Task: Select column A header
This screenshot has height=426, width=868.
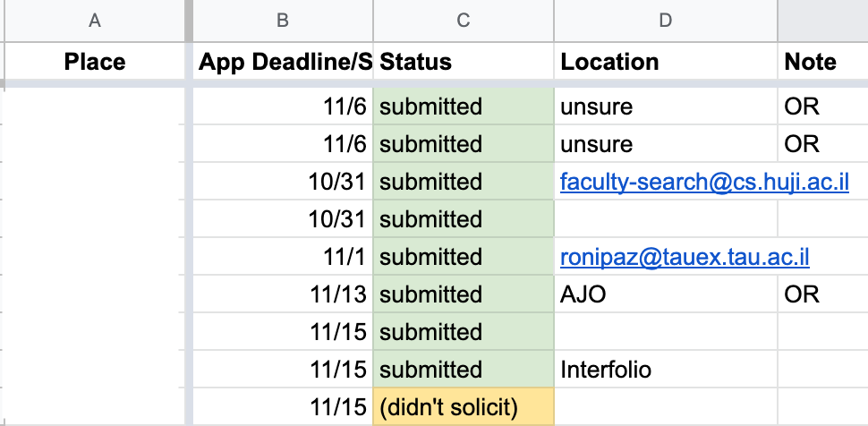Action: pyautogui.click(x=95, y=21)
